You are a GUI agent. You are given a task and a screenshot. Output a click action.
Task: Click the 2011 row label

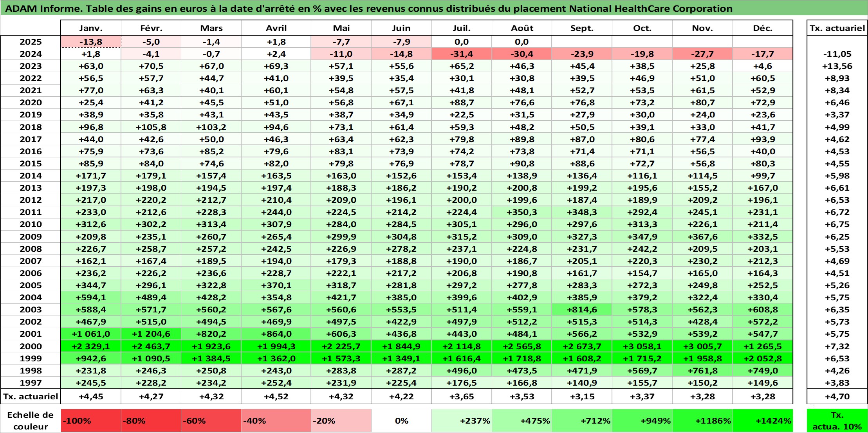click(31, 212)
